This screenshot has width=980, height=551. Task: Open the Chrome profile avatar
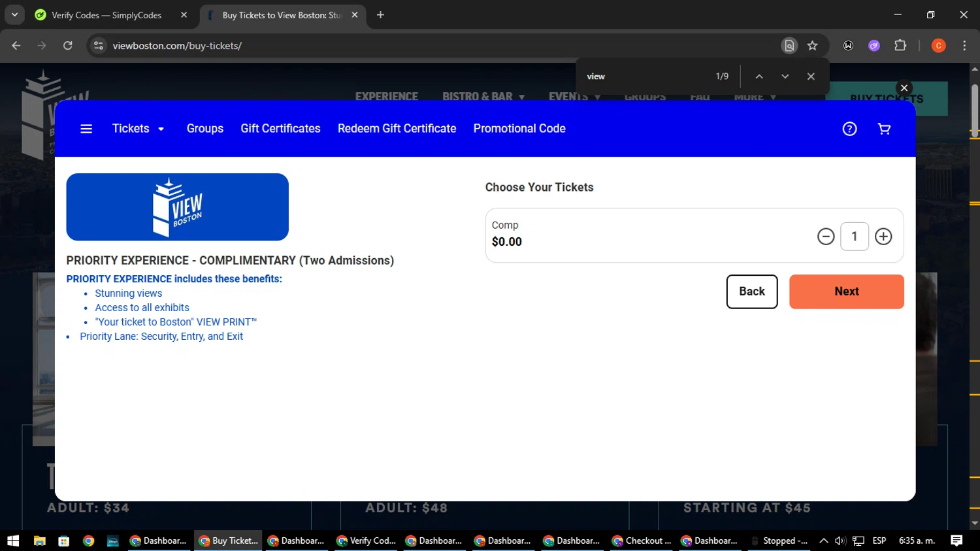point(938,46)
